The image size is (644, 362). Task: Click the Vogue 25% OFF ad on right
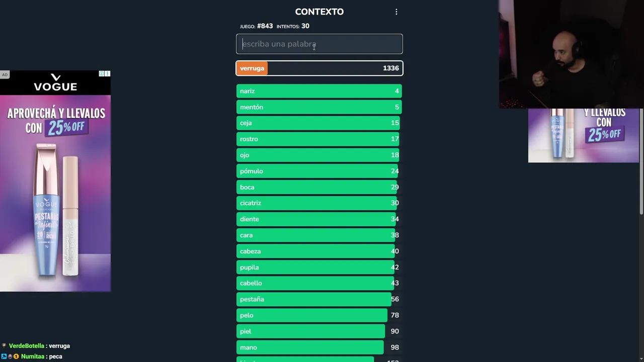(x=583, y=136)
